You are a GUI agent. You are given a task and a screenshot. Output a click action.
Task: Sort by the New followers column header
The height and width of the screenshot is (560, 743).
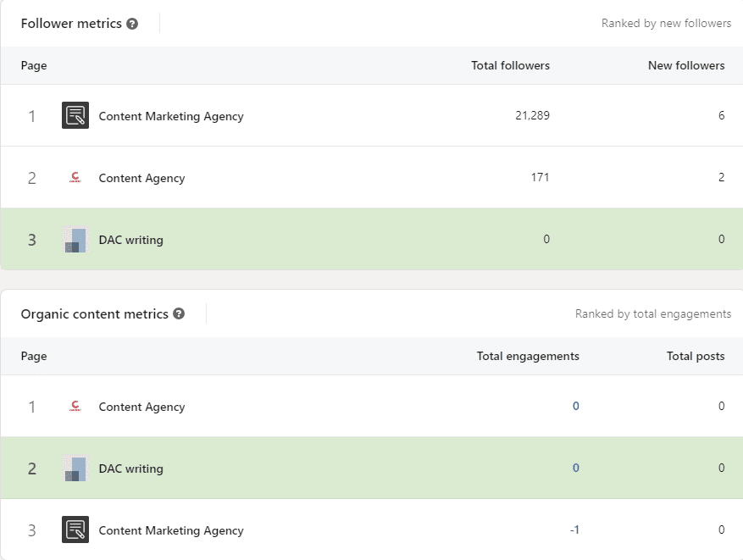(686, 65)
